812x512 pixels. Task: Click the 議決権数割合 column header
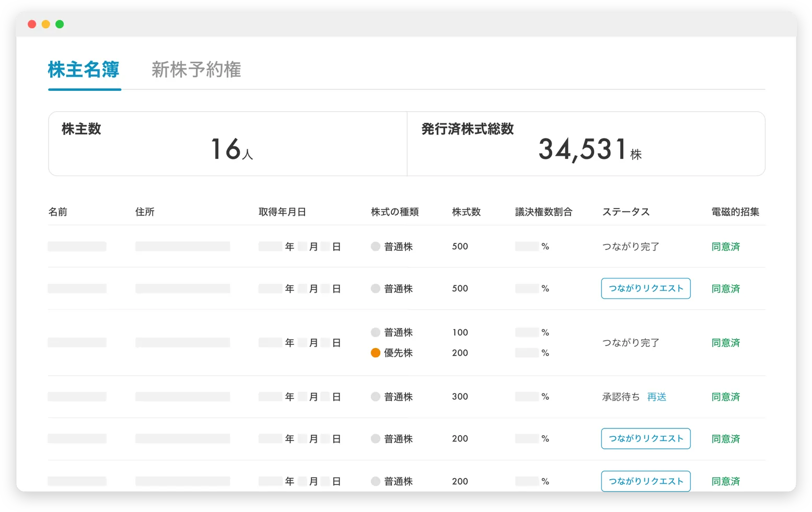[543, 212]
